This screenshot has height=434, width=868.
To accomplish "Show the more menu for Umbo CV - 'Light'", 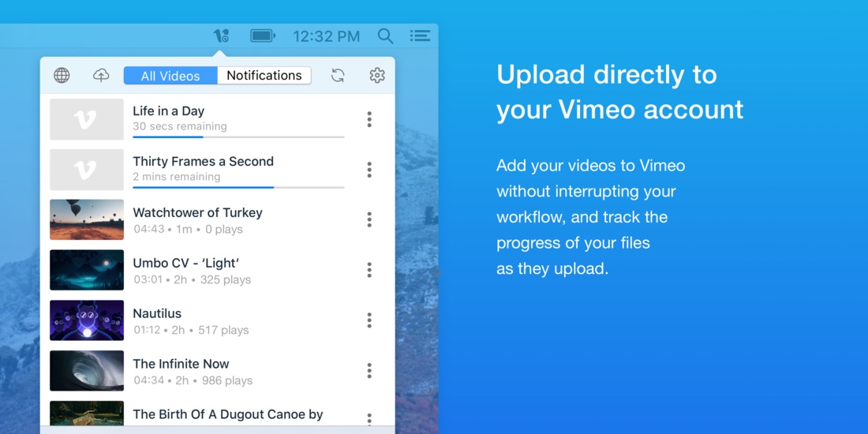I will (x=369, y=270).
